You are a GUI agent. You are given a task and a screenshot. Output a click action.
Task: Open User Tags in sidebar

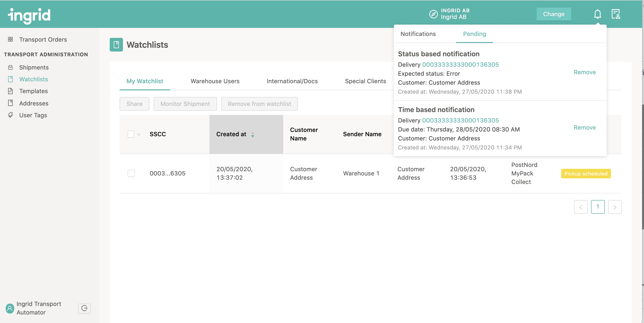[33, 115]
